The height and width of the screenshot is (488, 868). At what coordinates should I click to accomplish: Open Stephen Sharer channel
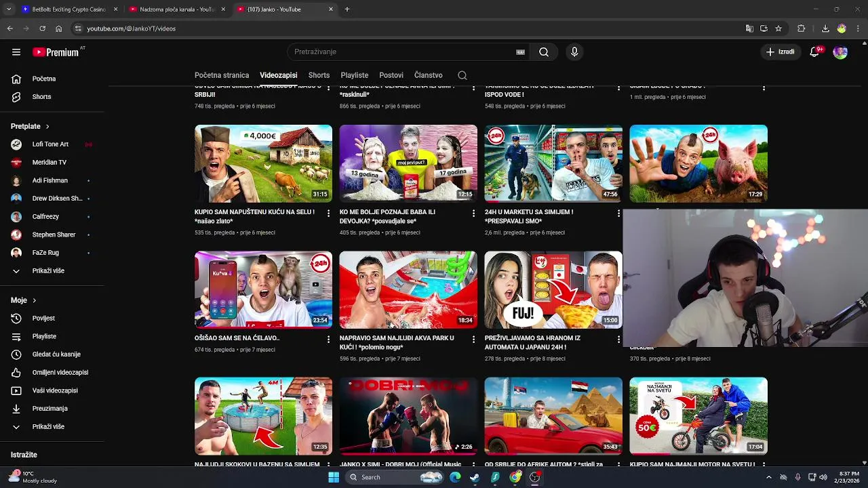53,235
